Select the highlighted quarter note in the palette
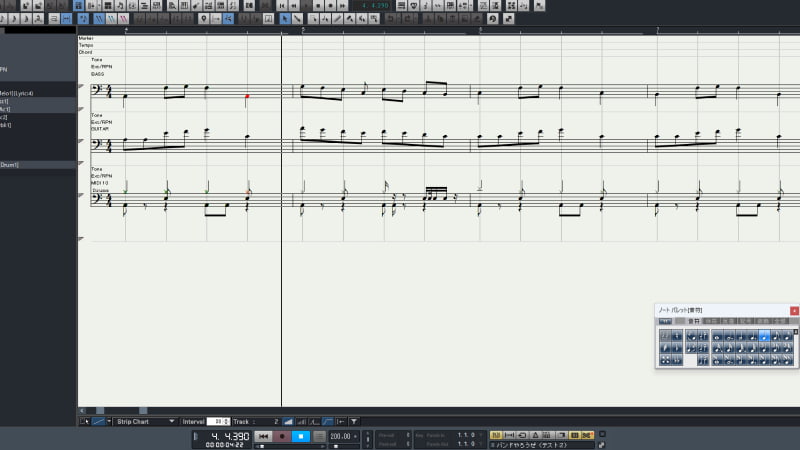 point(765,337)
